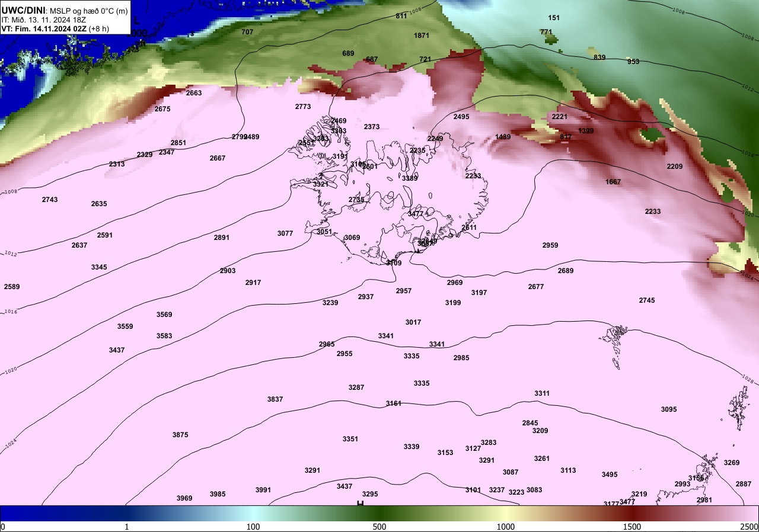The image size is (759, 532).
Task: Click the map value 2917
Action: [x=253, y=283]
